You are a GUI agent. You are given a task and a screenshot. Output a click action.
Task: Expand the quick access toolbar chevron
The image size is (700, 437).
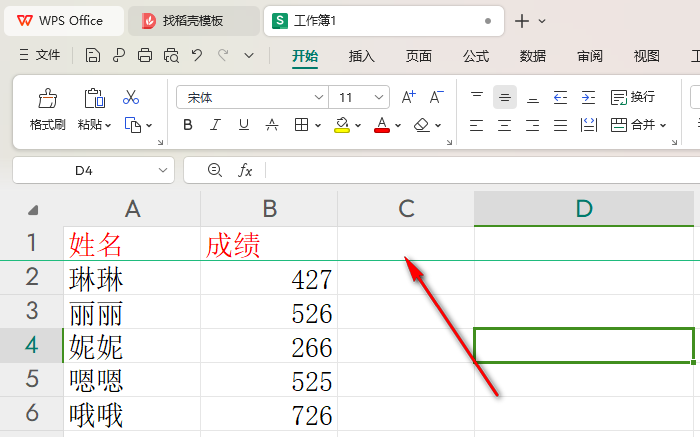click(x=249, y=56)
